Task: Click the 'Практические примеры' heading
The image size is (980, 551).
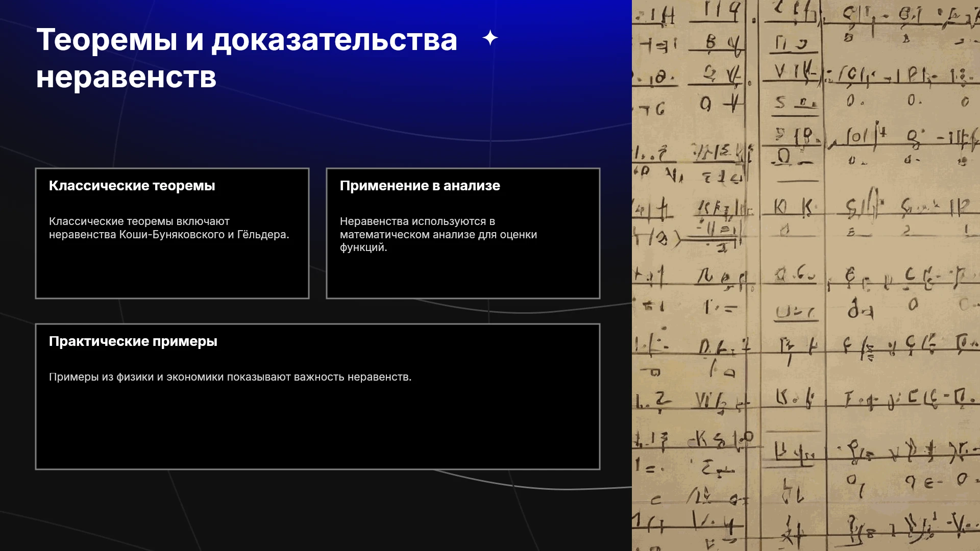Action: point(133,341)
